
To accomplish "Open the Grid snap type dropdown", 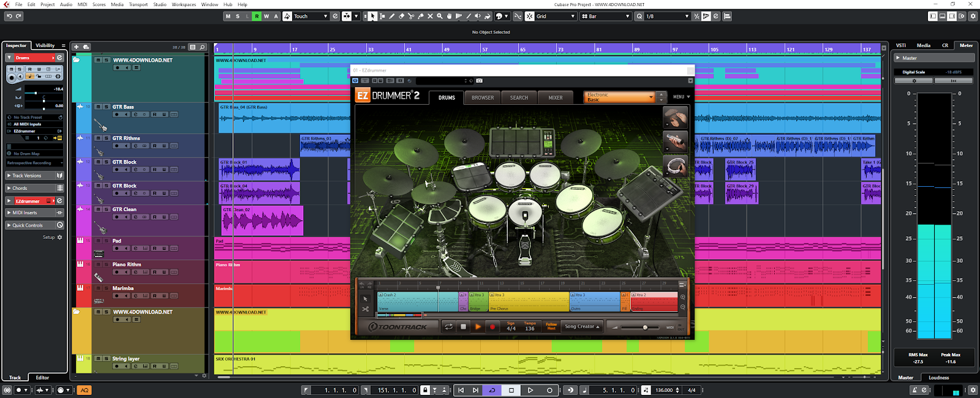I will point(556,17).
